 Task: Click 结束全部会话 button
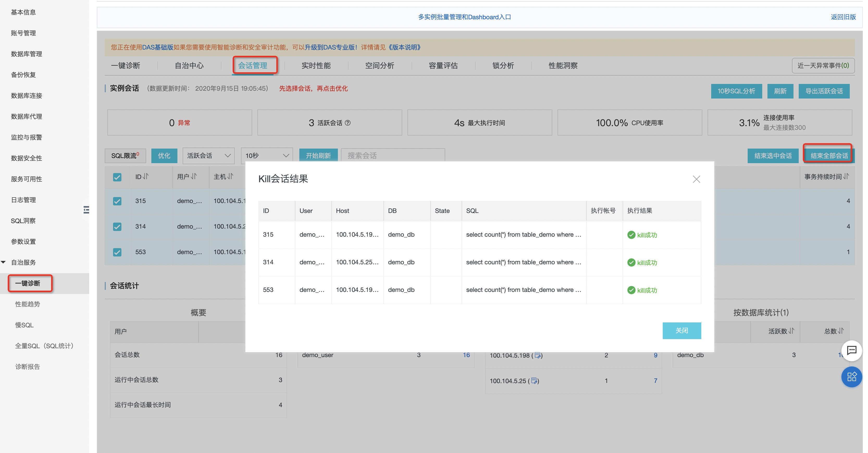(829, 156)
